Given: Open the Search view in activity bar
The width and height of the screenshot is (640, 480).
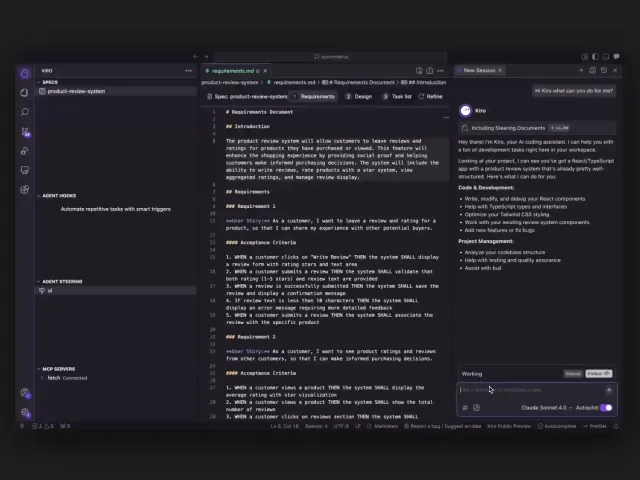Looking at the screenshot, I should coord(24,112).
